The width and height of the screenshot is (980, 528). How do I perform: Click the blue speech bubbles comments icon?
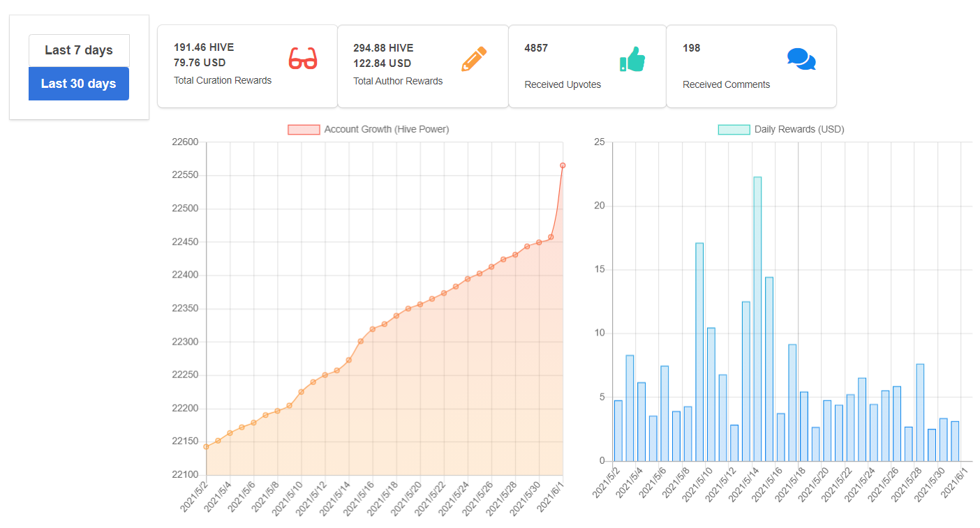tap(801, 59)
